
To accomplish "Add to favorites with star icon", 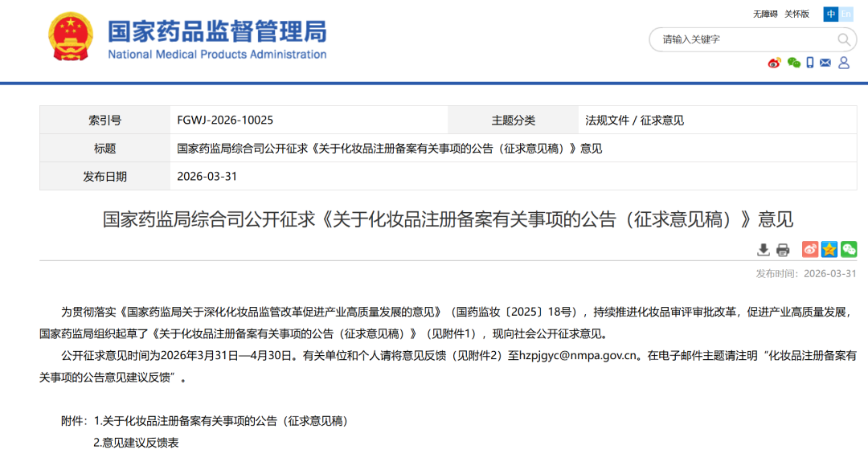I will [x=829, y=250].
